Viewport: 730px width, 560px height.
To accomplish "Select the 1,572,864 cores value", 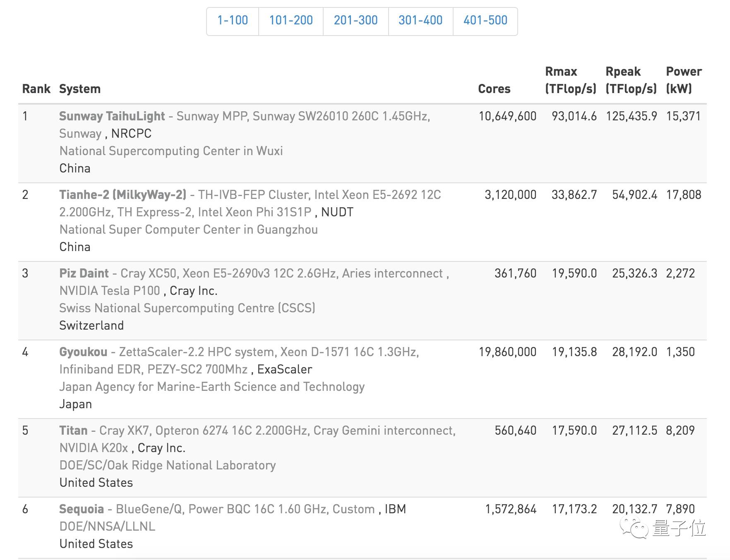I will coord(511,509).
